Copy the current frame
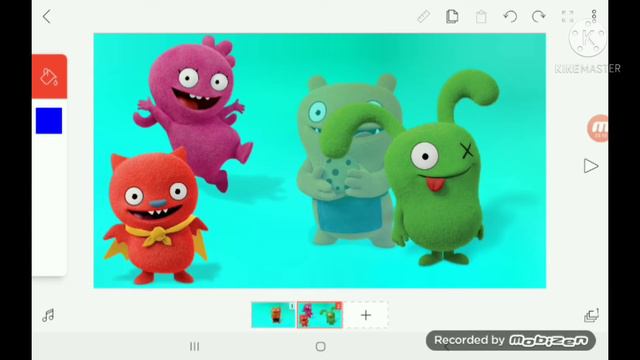 click(x=452, y=17)
